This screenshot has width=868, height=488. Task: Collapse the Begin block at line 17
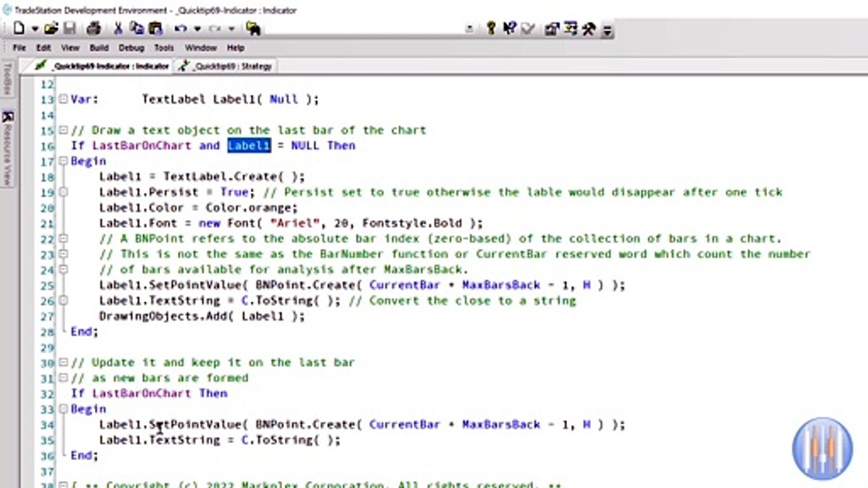coord(63,161)
